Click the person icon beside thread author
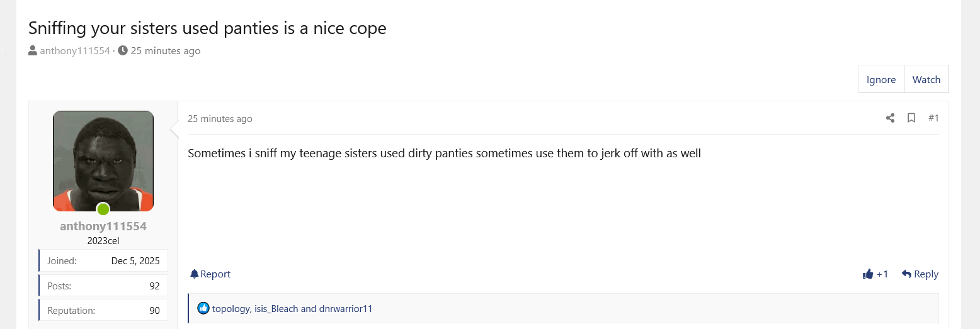Image resolution: width=980 pixels, height=329 pixels. [33, 51]
